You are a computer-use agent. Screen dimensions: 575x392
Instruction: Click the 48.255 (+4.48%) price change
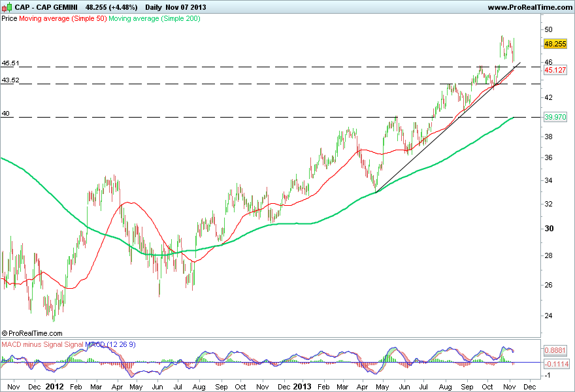coord(112,7)
